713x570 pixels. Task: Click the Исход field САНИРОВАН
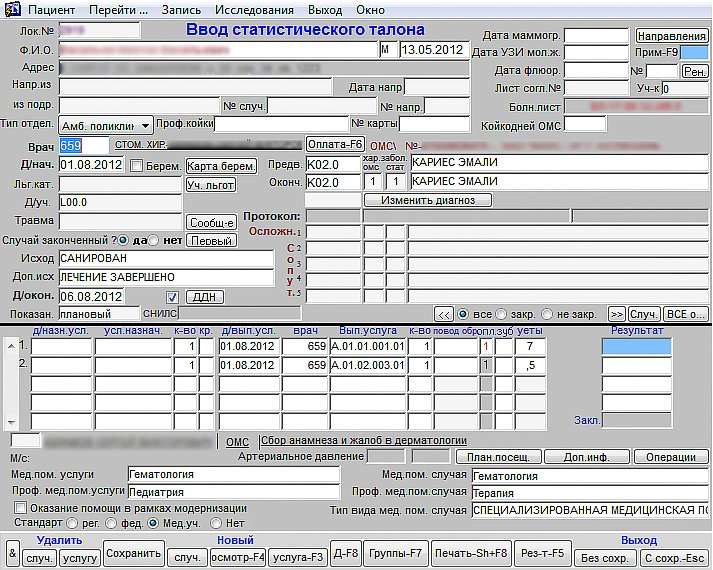pyautogui.click(x=166, y=258)
